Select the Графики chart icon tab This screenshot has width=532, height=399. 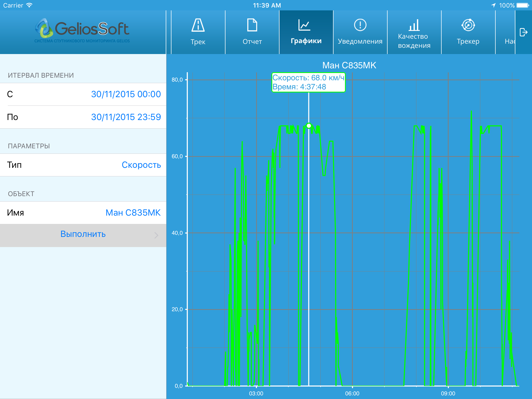coord(306,32)
